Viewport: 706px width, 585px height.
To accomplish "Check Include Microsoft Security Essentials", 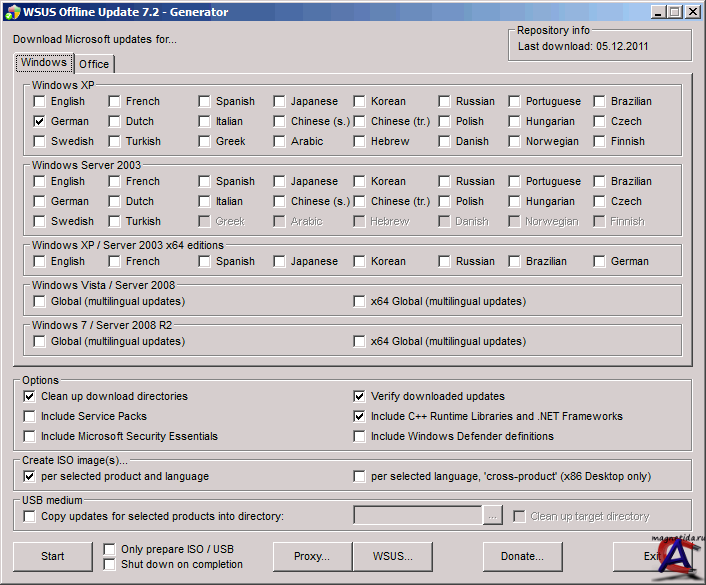I will tap(30, 436).
